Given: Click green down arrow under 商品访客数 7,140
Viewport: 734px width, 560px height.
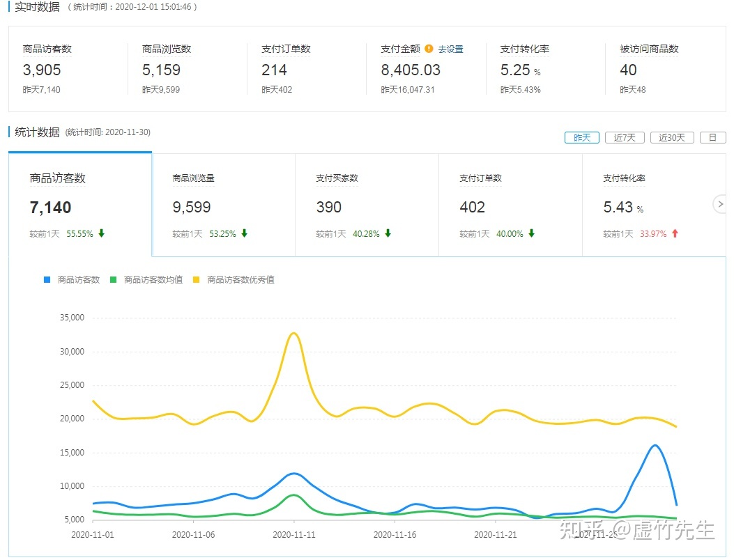Looking at the screenshot, I should click(101, 234).
